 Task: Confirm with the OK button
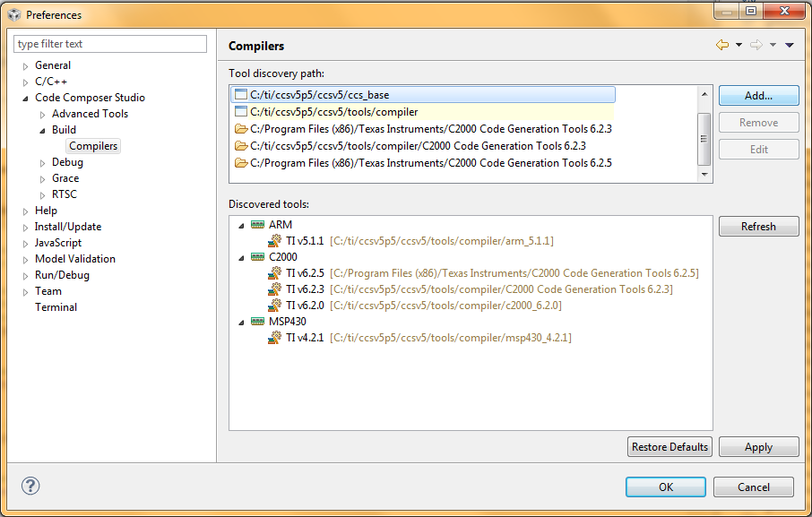665,487
